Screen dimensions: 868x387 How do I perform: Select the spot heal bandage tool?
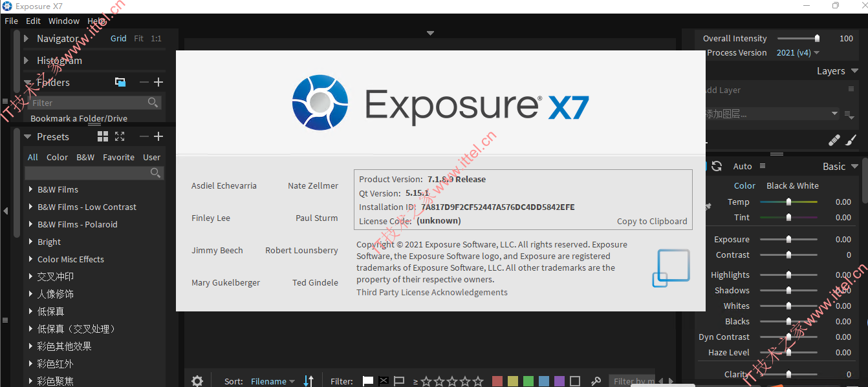click(x=834, y=140)
